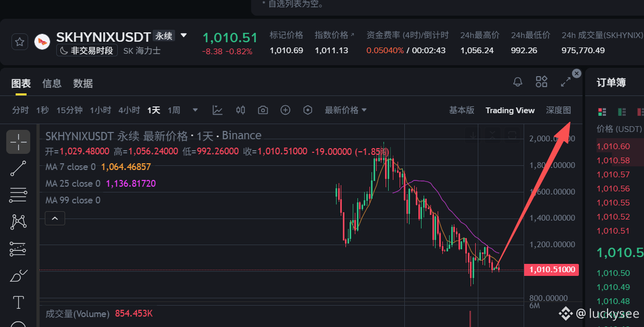The height and width of the screenshot is (327, 644).
Task: Select the pattern nodes drawing tool
Action: (18, 222)
